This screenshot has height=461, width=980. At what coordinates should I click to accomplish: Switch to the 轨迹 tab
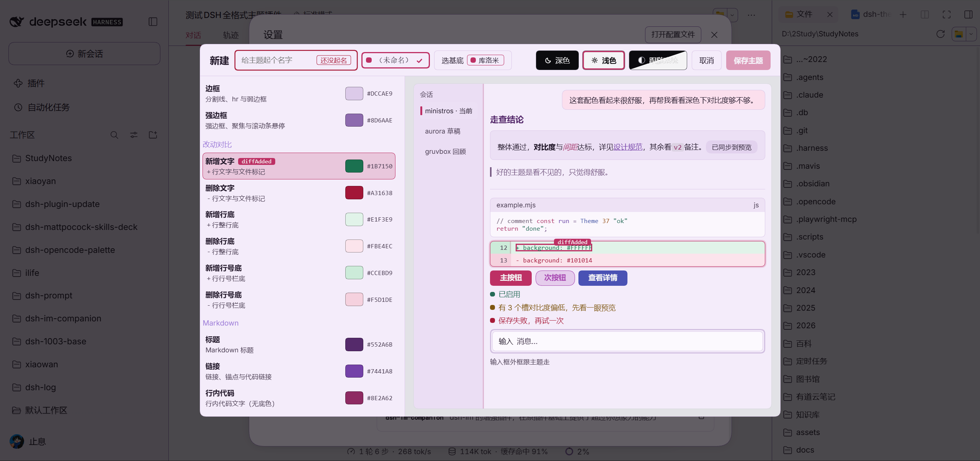231,35
